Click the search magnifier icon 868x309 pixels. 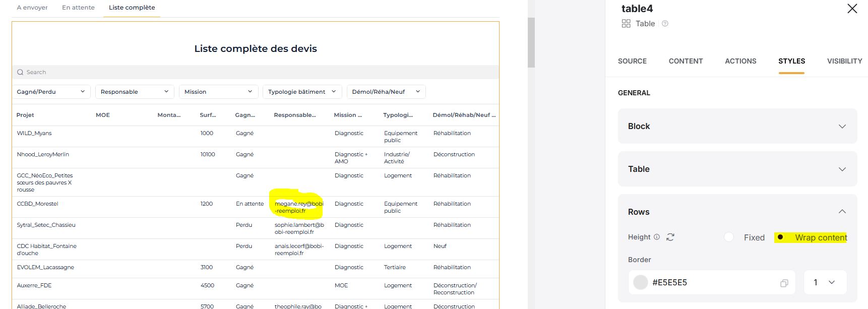coord(20,72)
